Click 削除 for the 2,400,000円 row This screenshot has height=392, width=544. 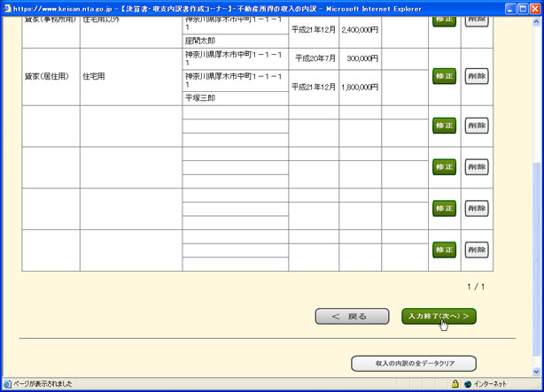[x=477, y=19]
